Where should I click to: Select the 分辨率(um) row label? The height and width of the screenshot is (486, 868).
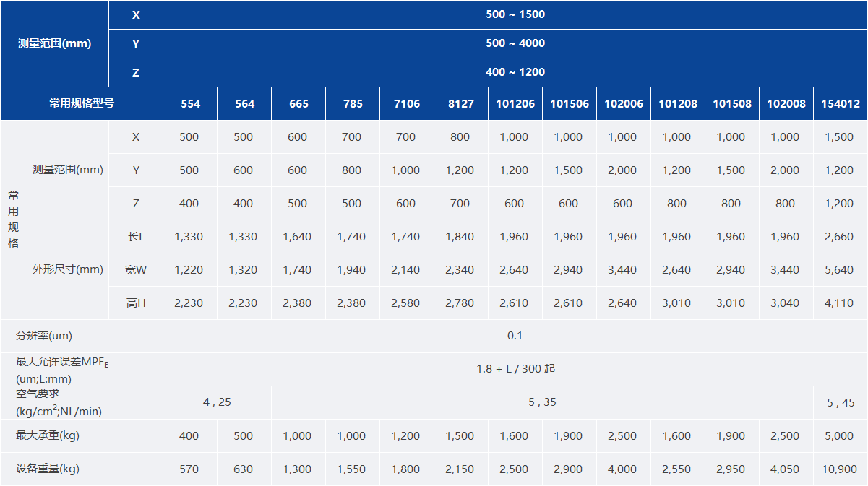(44, 336)
